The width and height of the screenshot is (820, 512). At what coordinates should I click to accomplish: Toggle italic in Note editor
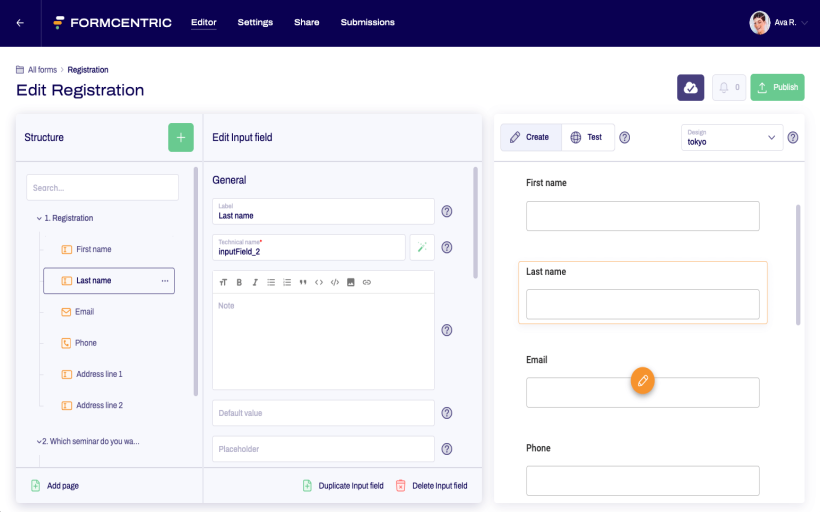coord(255,282)
